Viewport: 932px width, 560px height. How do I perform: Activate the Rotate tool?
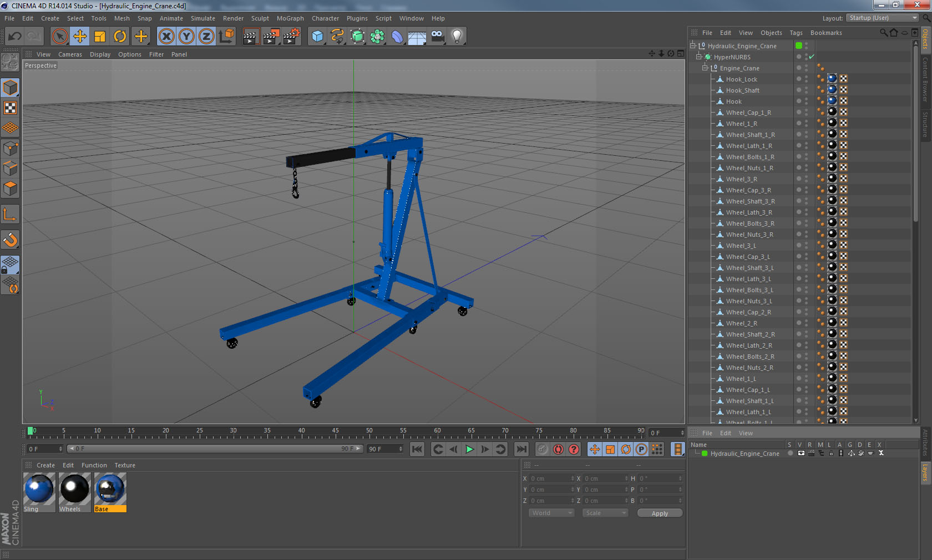(120, 37)
